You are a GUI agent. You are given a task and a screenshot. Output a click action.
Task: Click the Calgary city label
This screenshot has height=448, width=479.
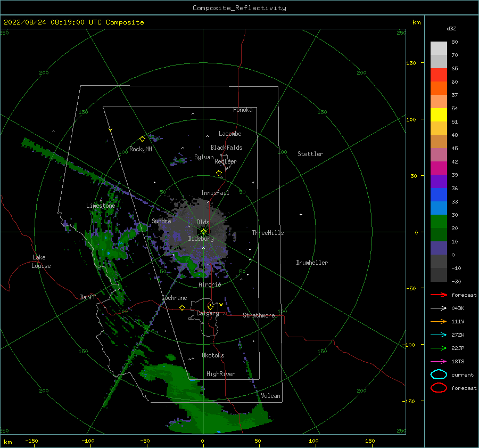point(208,313)
